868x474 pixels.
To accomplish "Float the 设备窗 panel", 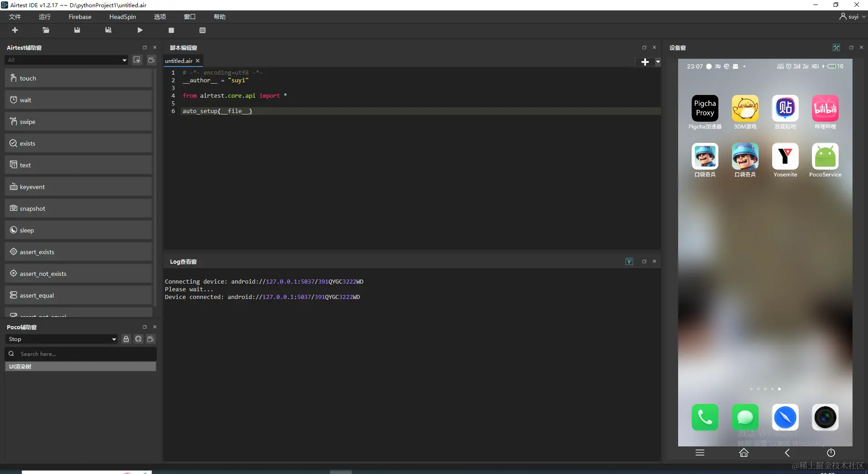I will pyautogui.click(x=851, y=47).
